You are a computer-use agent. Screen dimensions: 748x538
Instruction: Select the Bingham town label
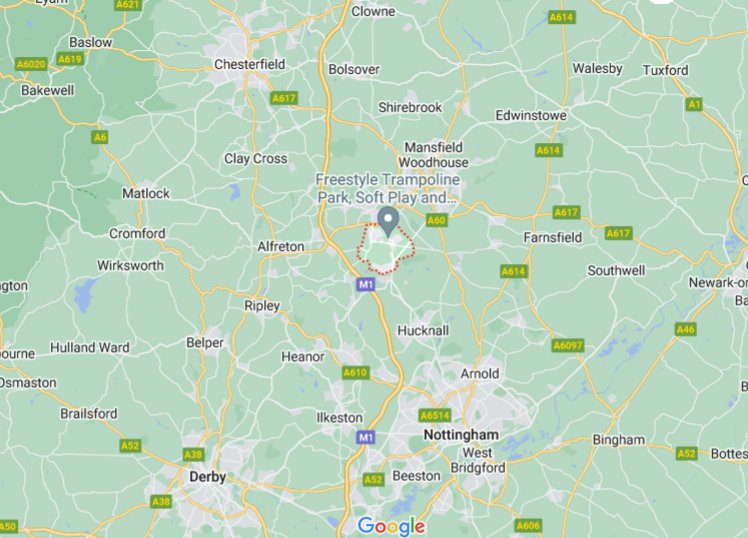[619, 440]
